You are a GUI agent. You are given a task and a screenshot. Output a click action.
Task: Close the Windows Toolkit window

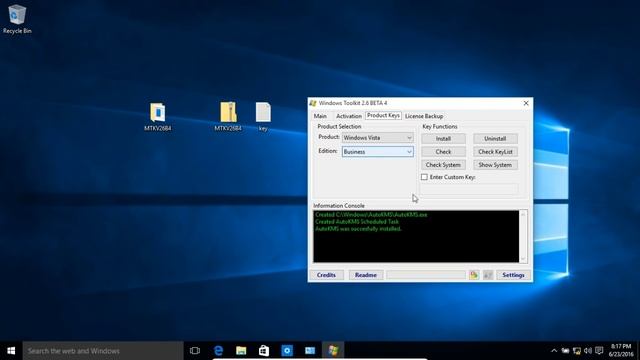[x=526, y=103]
